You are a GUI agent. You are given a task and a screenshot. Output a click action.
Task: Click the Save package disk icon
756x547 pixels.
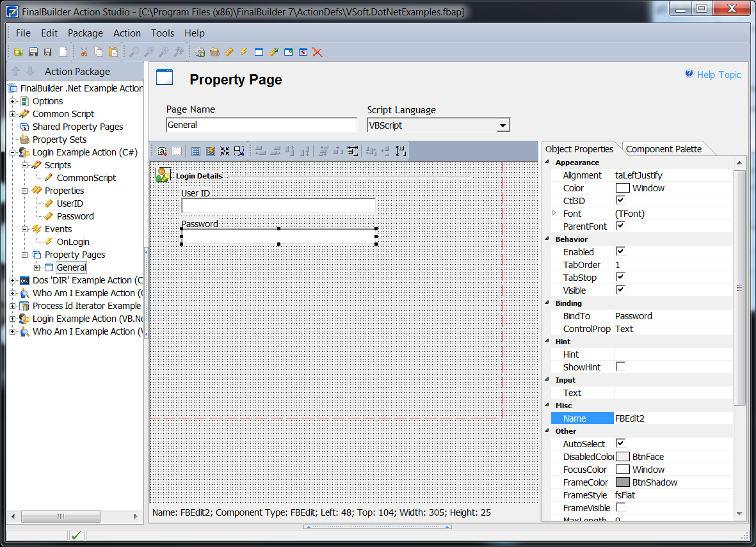click(x=33, y=52)
